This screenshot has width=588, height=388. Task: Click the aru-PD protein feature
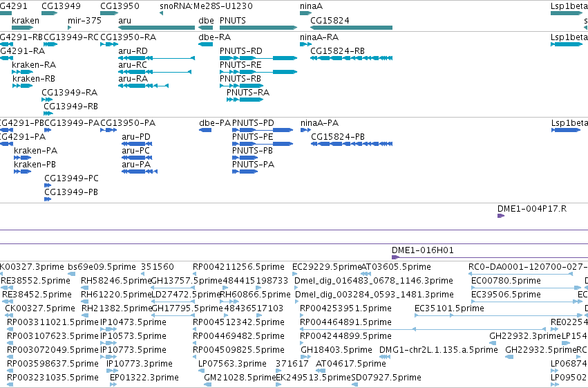coord(137,144)
